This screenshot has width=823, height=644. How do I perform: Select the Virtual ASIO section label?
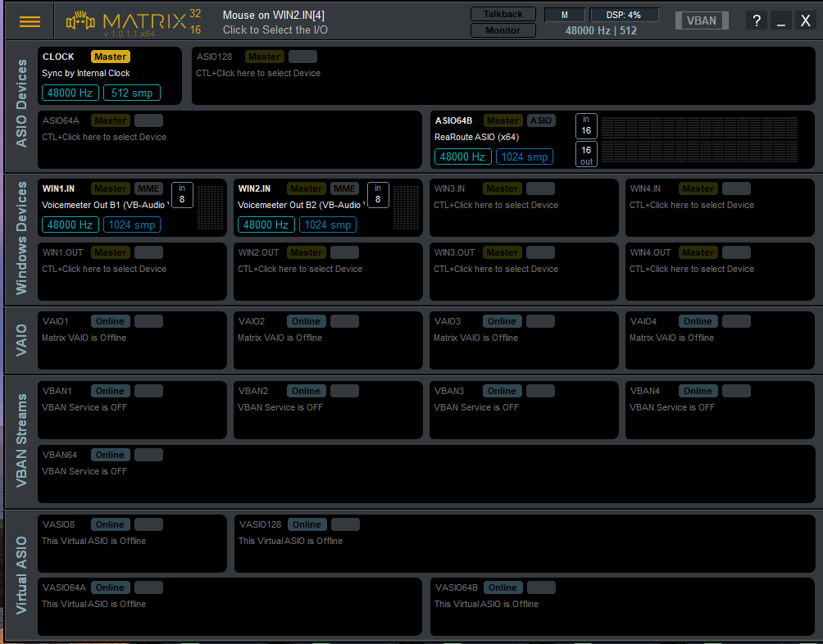coord(21,575)
